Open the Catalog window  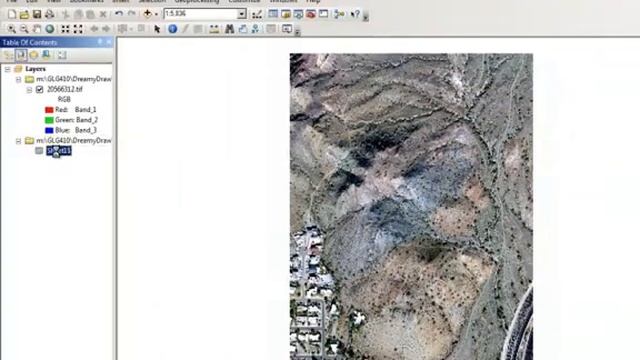coord(286,14)
